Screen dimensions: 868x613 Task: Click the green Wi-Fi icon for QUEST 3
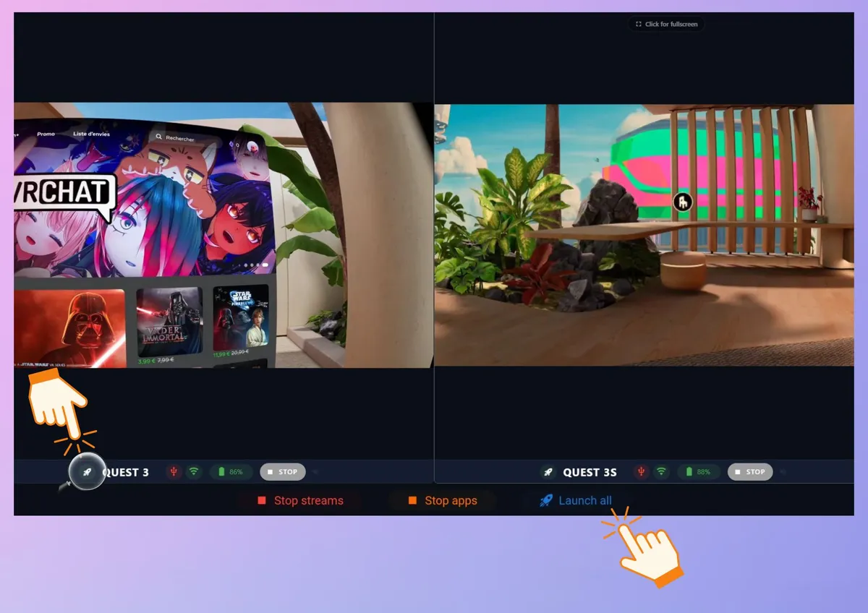[x=193, y=472]
